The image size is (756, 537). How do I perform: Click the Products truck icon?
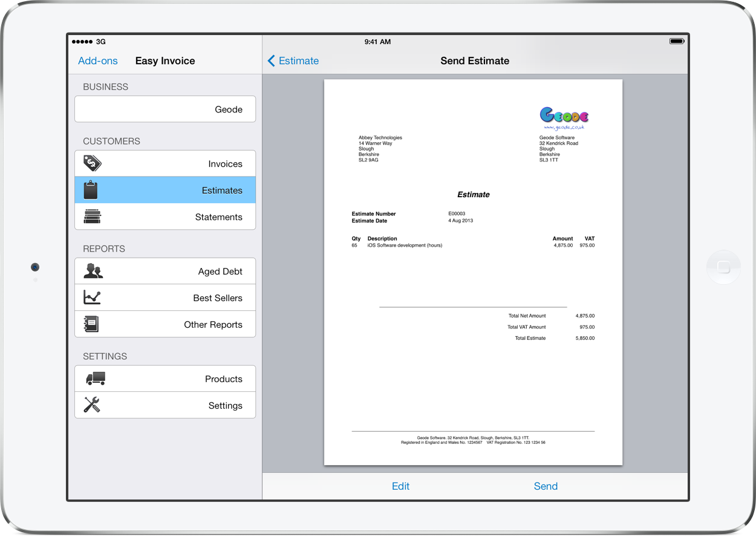96,379
